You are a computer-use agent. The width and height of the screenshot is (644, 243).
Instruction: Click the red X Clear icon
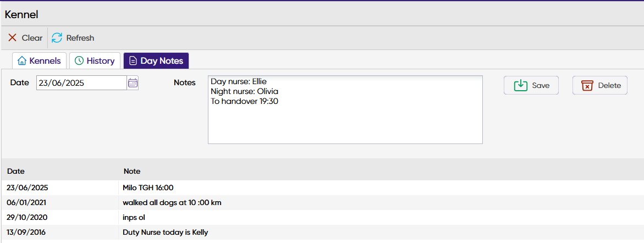coord(13,38)
